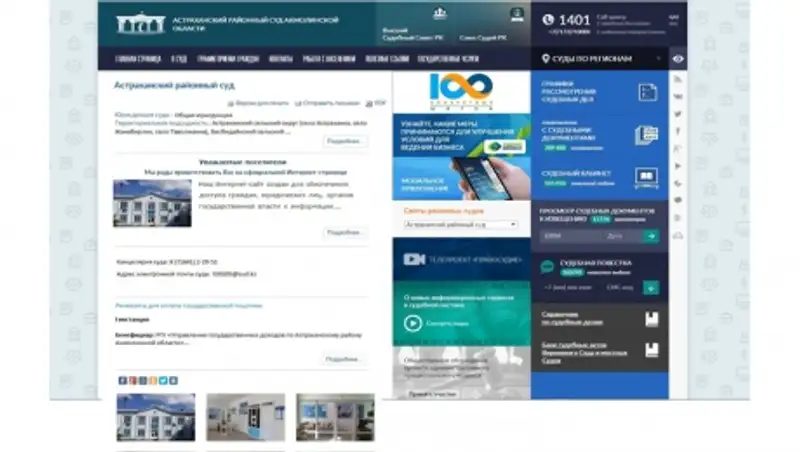The width and height of the screenshot is (800, 452).
Task: Click the phone number field under court summons
Action: click(571, 288)
